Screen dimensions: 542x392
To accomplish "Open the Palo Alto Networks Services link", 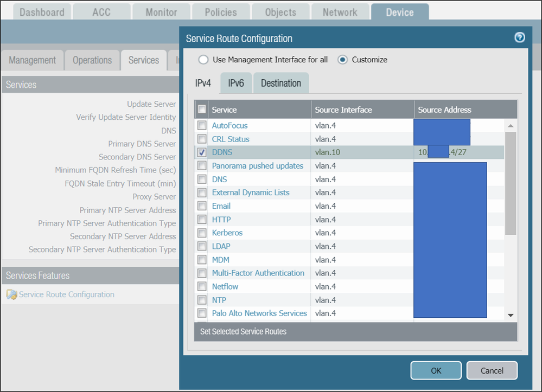I will pyautogui.click(x=259, y=313).
